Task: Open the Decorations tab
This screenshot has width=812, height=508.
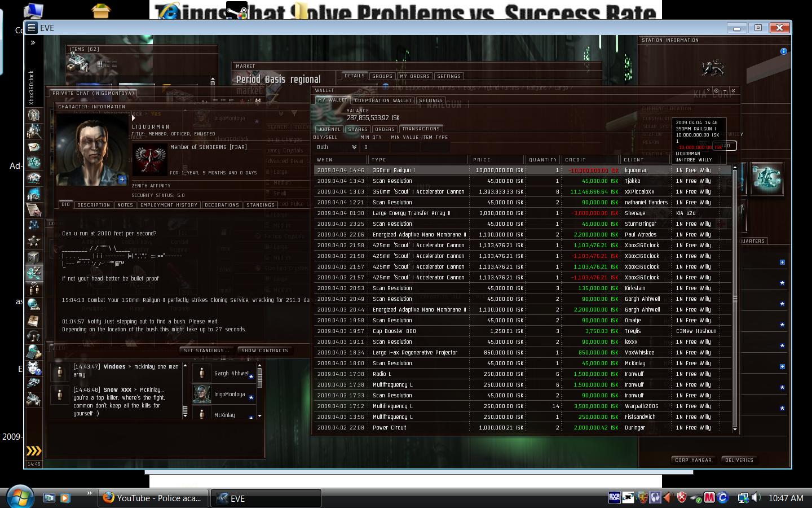Action: click(222, 205)
